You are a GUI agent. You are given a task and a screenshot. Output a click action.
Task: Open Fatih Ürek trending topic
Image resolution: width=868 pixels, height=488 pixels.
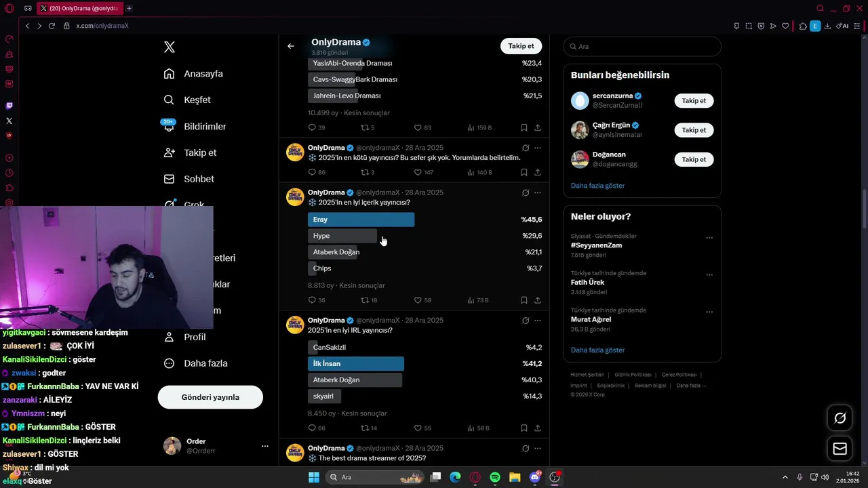pos(587,283)
